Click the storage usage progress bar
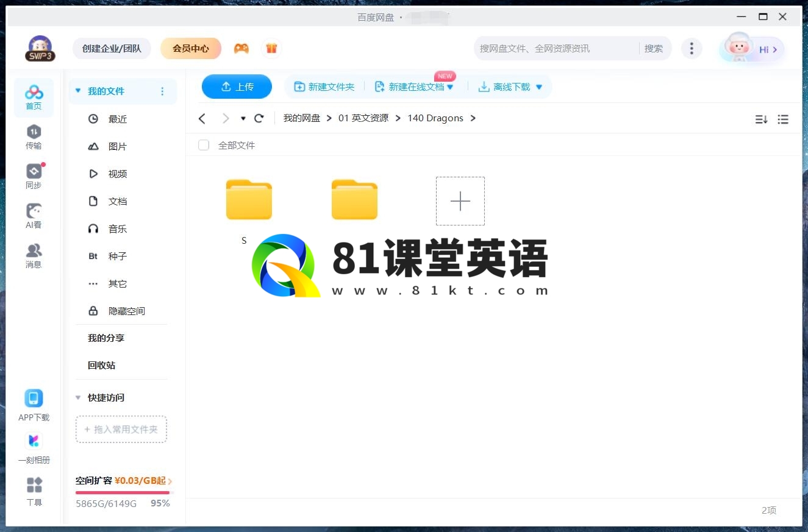Image resolution: width=808 pixels, height=532 pixels. (x=124, y=492)
